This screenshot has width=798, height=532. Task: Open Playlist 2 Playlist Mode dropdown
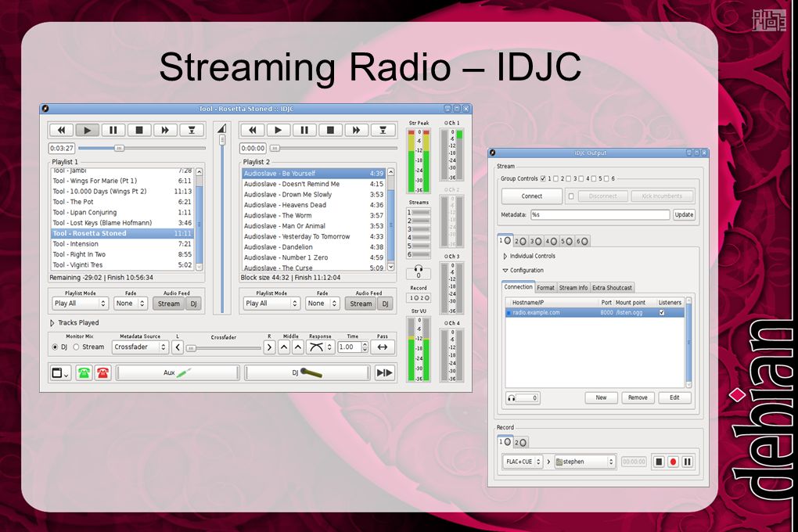point(271,304)
